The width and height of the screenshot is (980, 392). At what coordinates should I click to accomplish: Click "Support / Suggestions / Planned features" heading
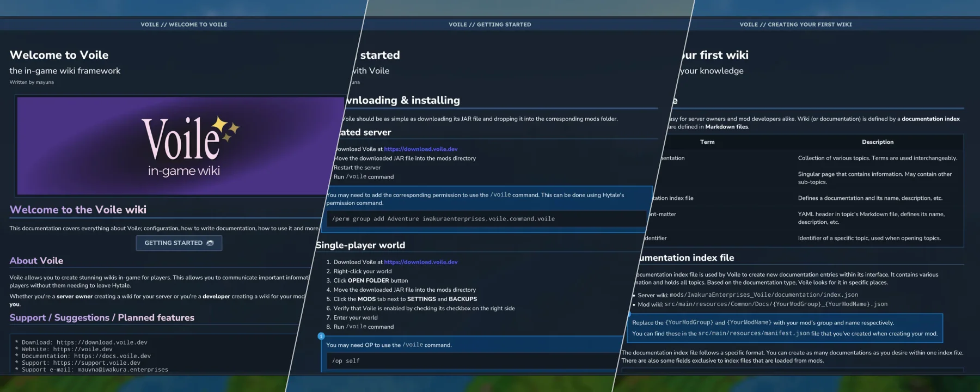point(102,317)
